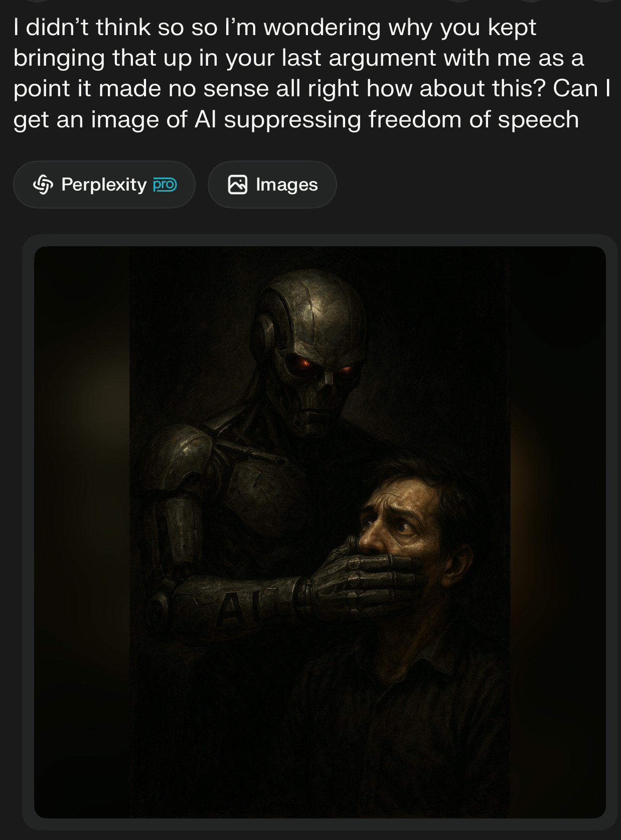Switch to the Images tab
Image resolution: width=621 pixels, height=840 pixels.
[x=272, y=185]
